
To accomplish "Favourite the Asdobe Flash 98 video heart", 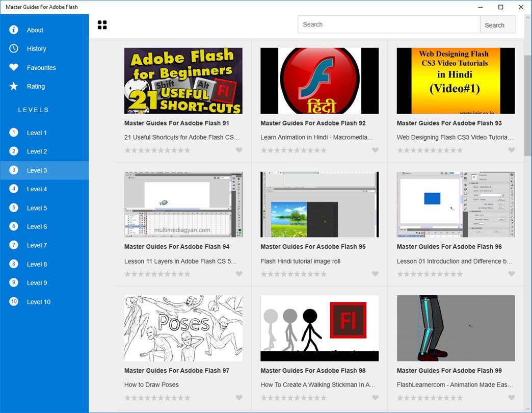I will coord(375,397).
